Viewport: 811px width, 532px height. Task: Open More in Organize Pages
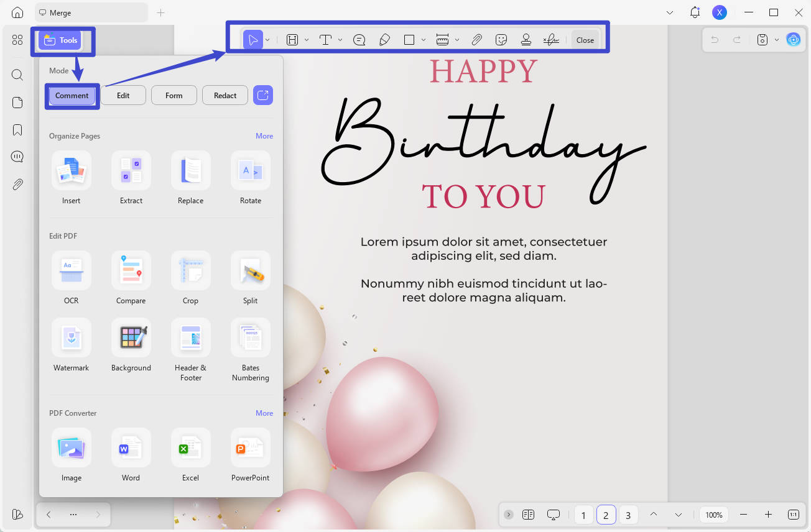click(x=264, y=136)
